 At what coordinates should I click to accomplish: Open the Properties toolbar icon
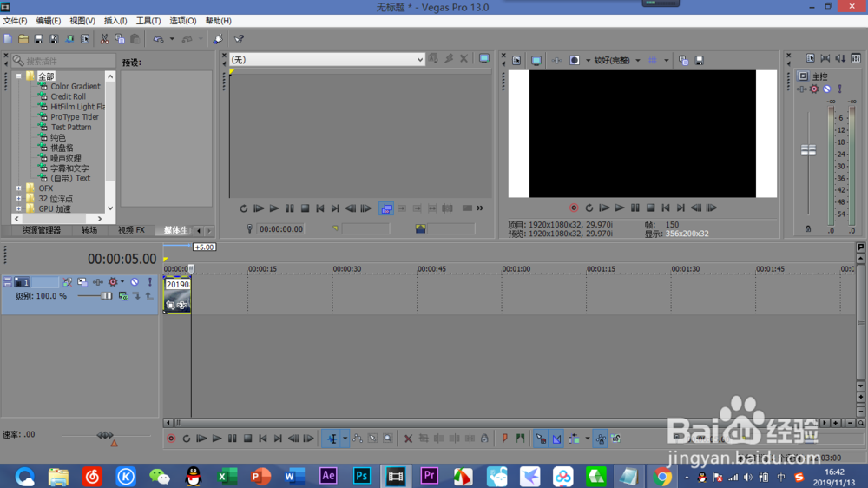pyautogui.click(x=85, y=39)
